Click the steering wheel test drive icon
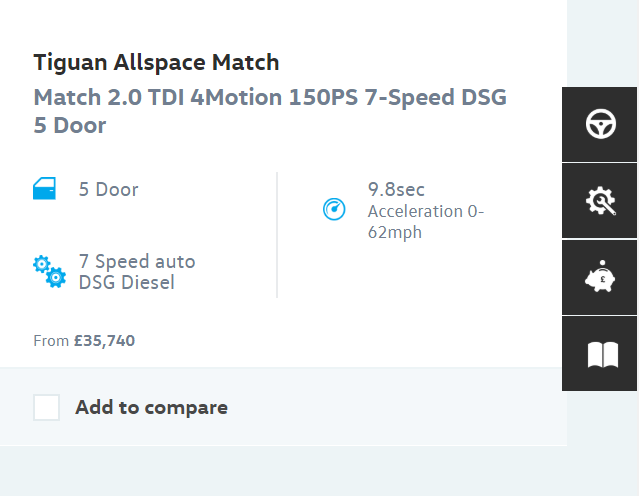The width and height of the screenshot is (639, 496). 600,125
